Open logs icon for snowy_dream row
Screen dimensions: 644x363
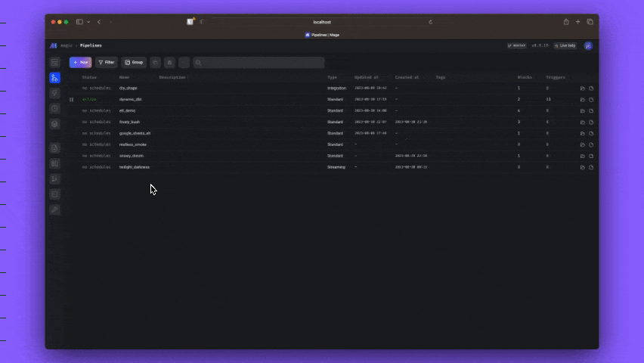591,157
